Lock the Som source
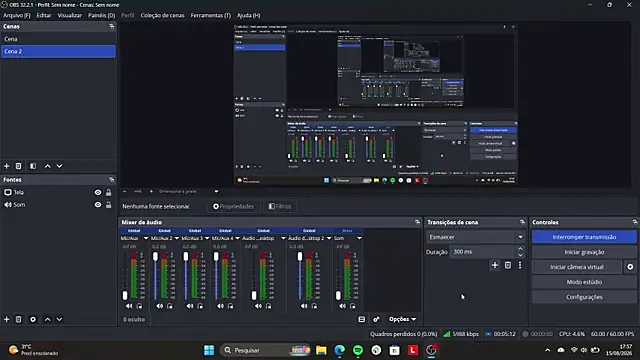Screen dimensions: 640x360 pyautogui.click(x=109, y=204)
